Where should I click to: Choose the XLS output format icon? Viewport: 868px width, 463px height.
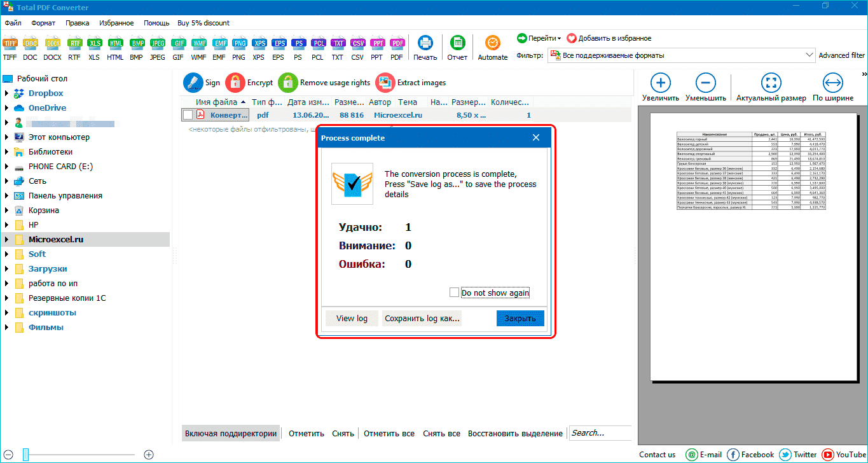coord(94,43)
